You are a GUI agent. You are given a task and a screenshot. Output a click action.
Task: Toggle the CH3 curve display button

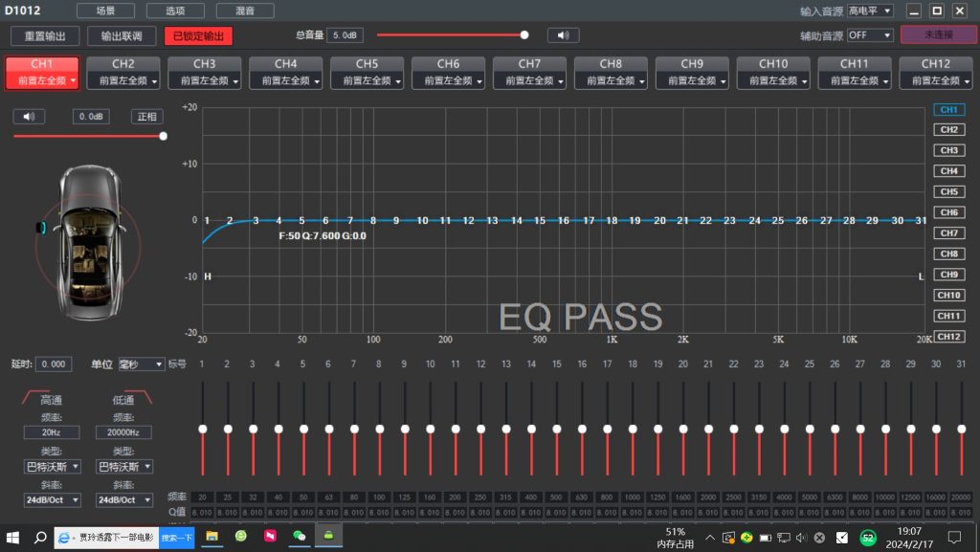click(x=948, y=150)
